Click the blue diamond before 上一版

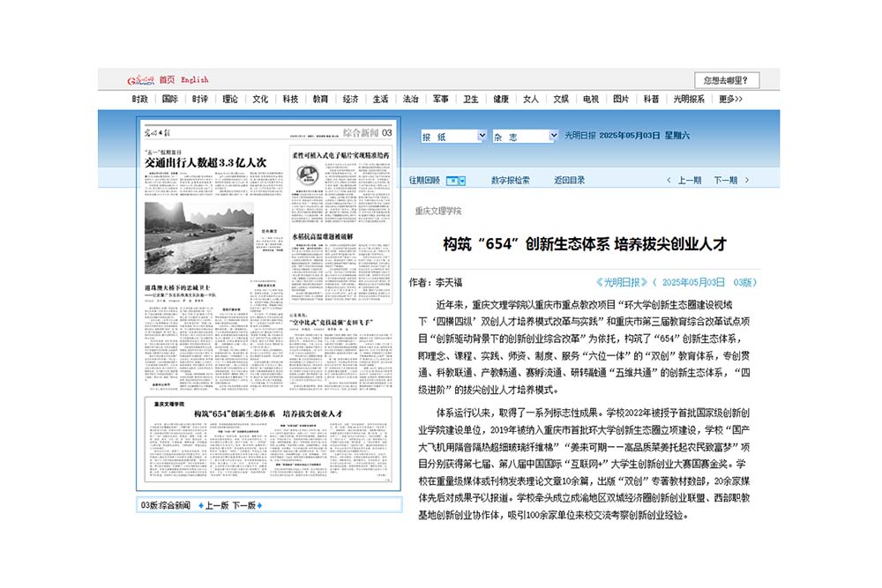click(200, 506)
